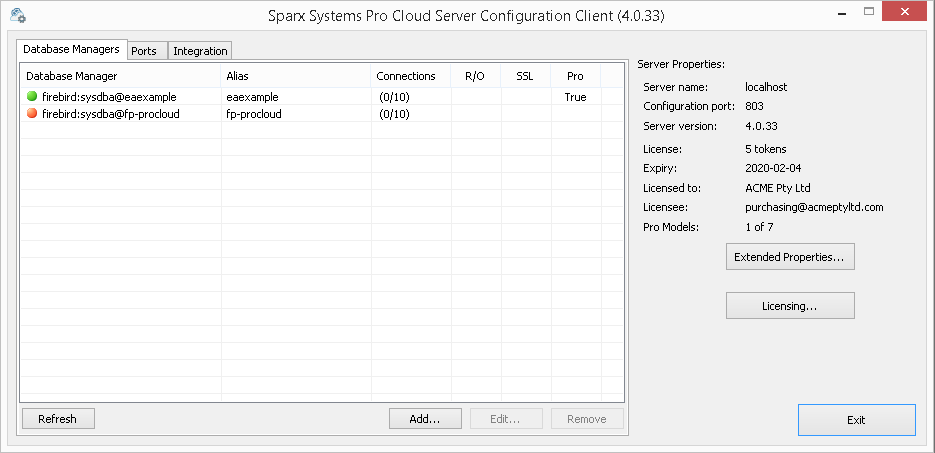The image size is (935, 453).
Task: Click the configuration port value 803
Action: coord(754,107)
